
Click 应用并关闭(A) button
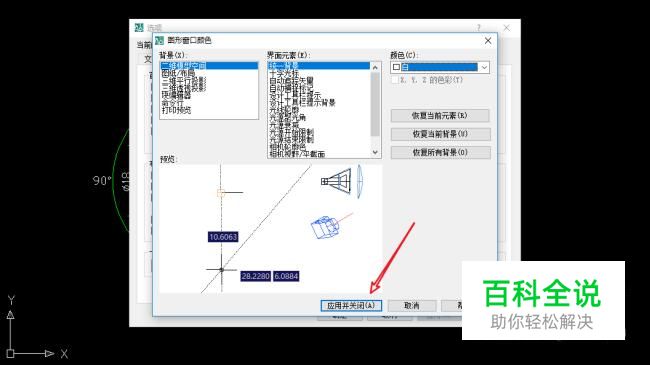[351, 306]
